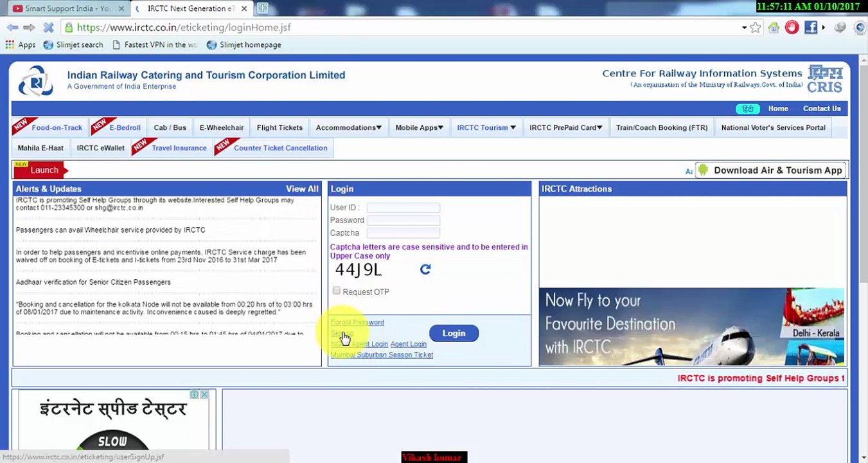The height and width of the screenshot is (463, 868).
Task: Open the address bar history dropdown arrow
Action: tap(744, 28)
